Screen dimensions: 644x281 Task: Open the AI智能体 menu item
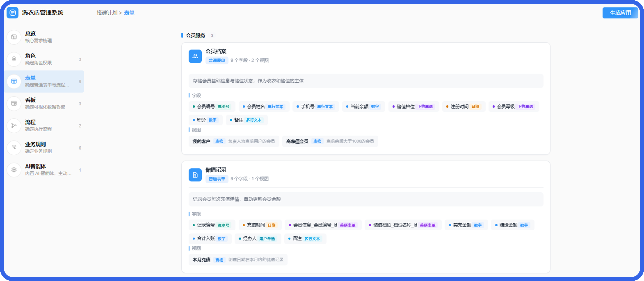tap(44, 170)
